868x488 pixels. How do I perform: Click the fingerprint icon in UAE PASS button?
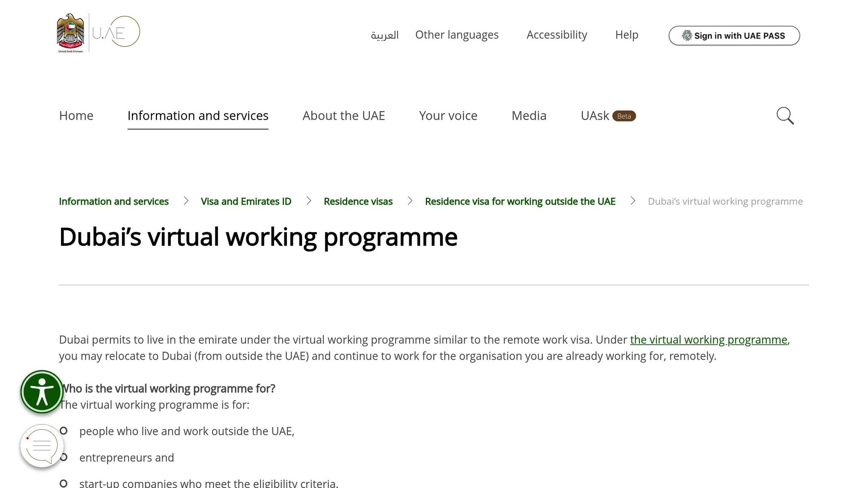click(687, 36)
